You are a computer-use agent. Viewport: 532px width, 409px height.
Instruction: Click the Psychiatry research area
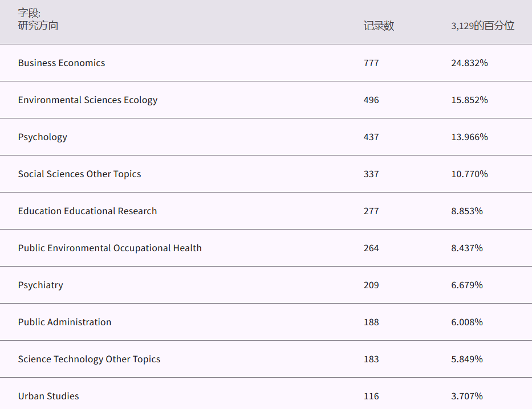[40, 285]
